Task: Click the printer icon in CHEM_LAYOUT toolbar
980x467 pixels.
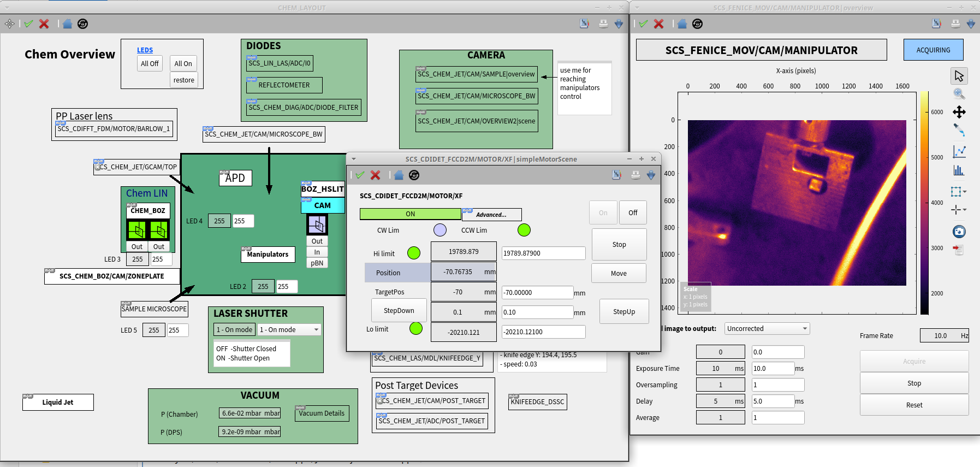Action: (603, 23)
